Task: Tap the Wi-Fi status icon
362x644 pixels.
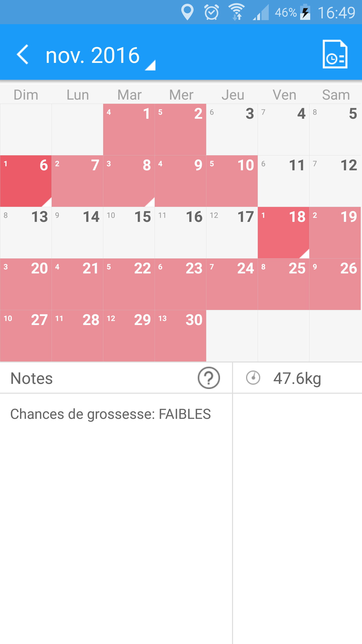Action: (236, 12)
